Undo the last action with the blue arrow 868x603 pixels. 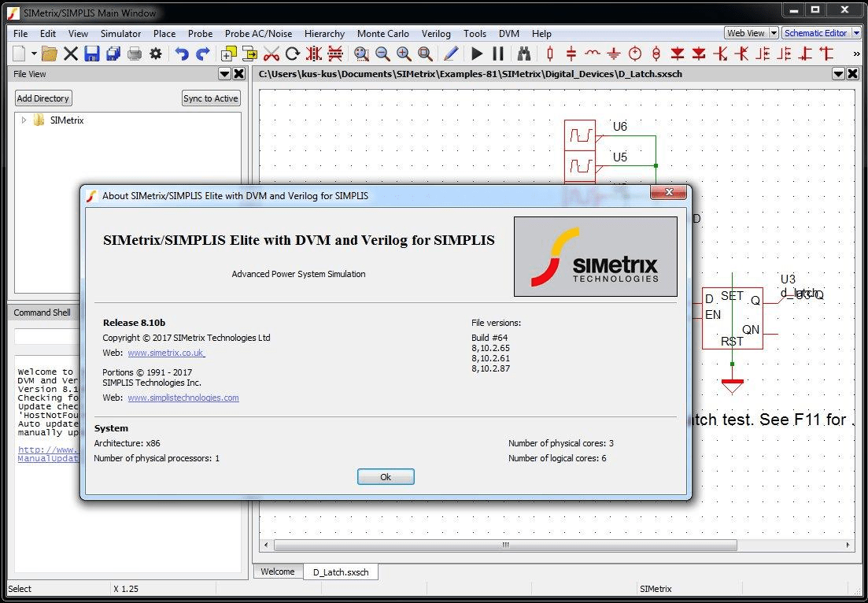click(182, 54)
